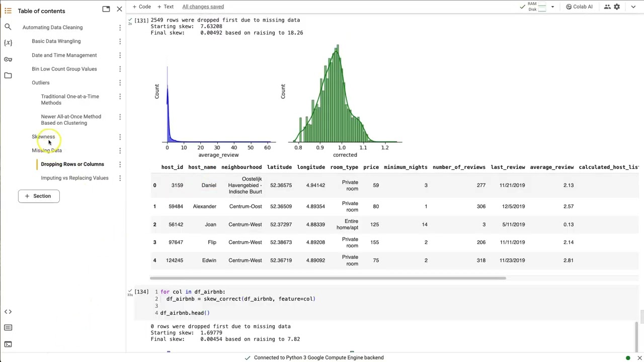Screen dimensions: 644x362
Task: Close the table of contents panel
Action: pos(119,9)
